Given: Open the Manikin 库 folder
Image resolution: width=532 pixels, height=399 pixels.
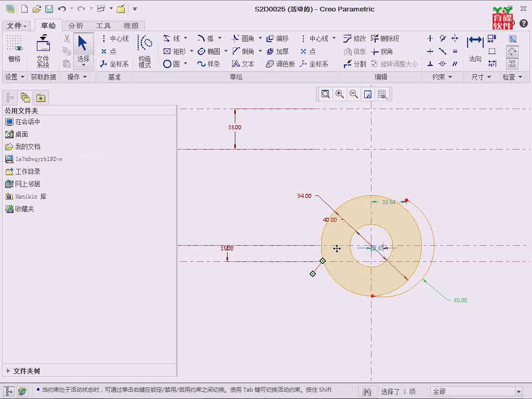Looking at the screenshot, I should 26,196.
